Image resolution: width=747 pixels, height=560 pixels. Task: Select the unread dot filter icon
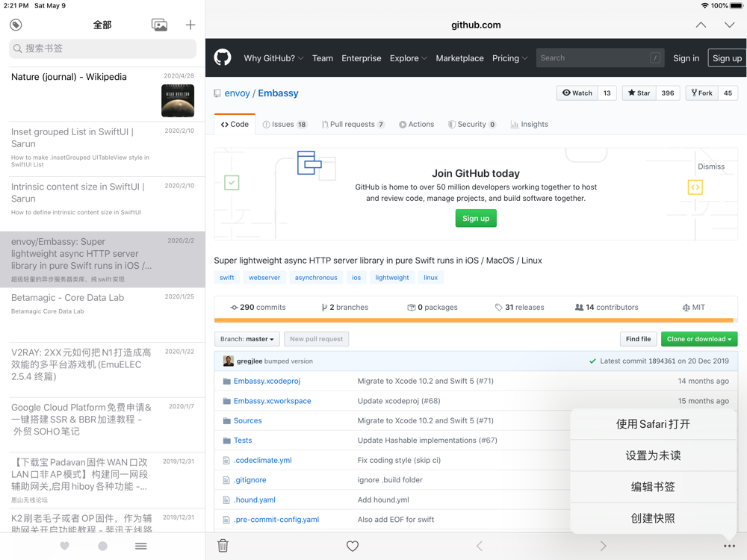pyautogui.click(x=102, y=546)
